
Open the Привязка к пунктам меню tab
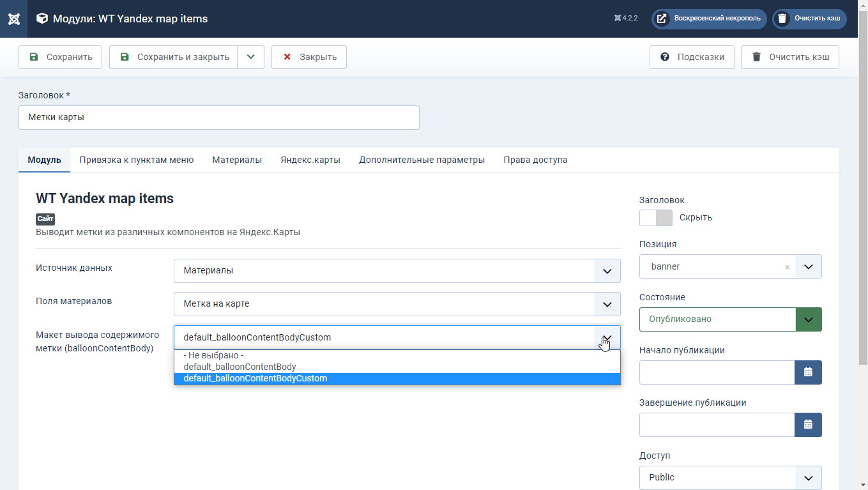click(x=137, y=160)
